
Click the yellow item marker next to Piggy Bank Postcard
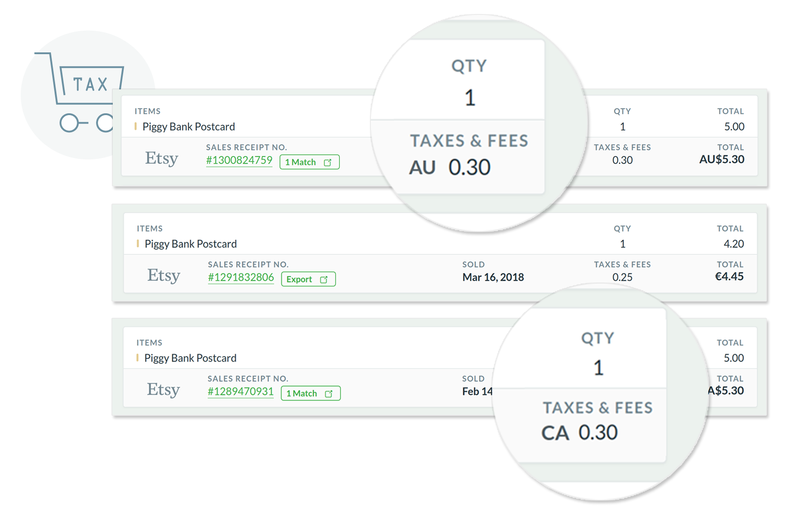click(136, 127)
